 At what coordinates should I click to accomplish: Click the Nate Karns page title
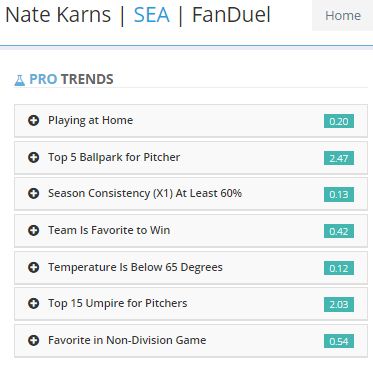[x=58, y=15]
